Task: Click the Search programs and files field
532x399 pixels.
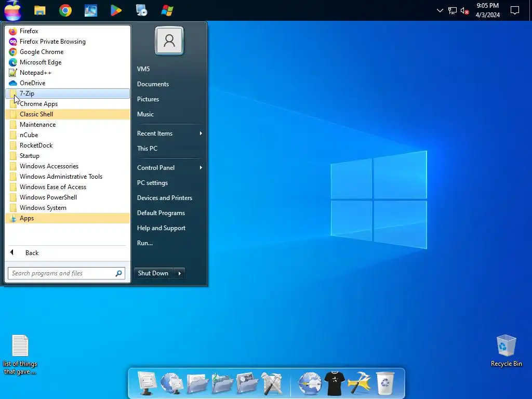Action: point(66,273)
